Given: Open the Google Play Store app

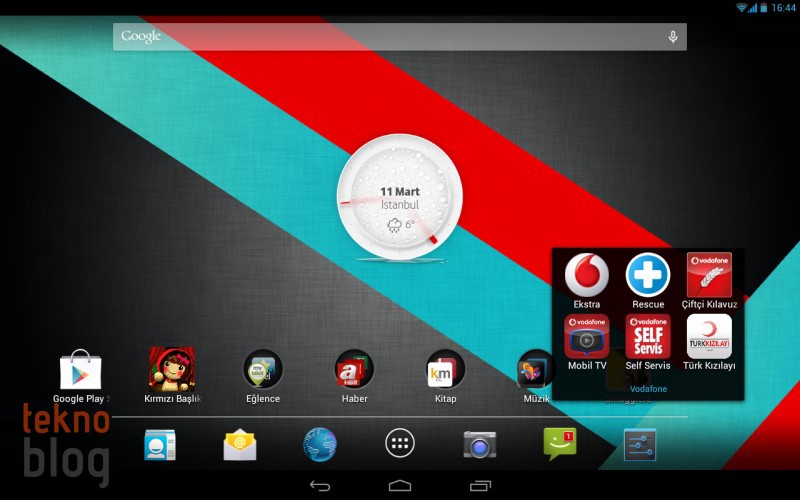Looking at the screenshot, I should 81,371.
